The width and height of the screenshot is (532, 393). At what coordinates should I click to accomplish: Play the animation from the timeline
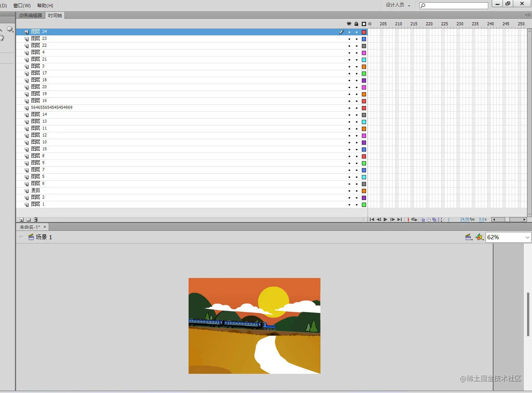(x=386, y=219)
